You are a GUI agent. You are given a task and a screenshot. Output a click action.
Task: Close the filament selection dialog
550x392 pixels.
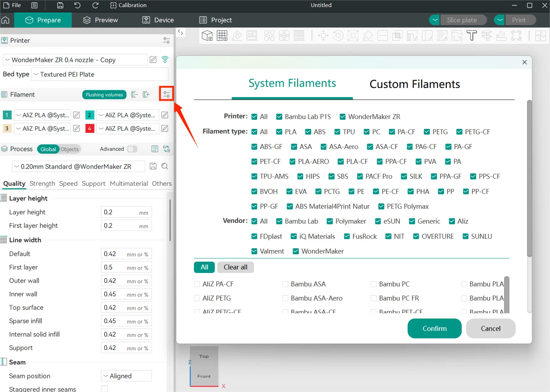(524, 62)
